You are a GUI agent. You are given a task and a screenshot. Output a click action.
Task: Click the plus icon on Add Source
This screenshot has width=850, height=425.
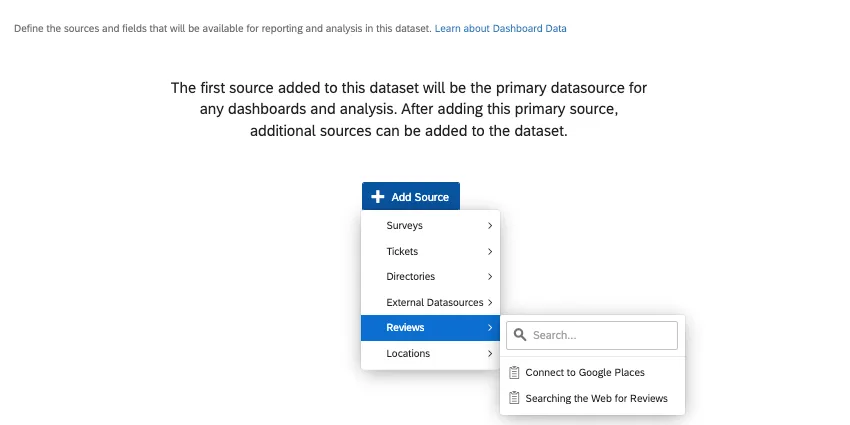pyautogui.click(x=378, y=197)
